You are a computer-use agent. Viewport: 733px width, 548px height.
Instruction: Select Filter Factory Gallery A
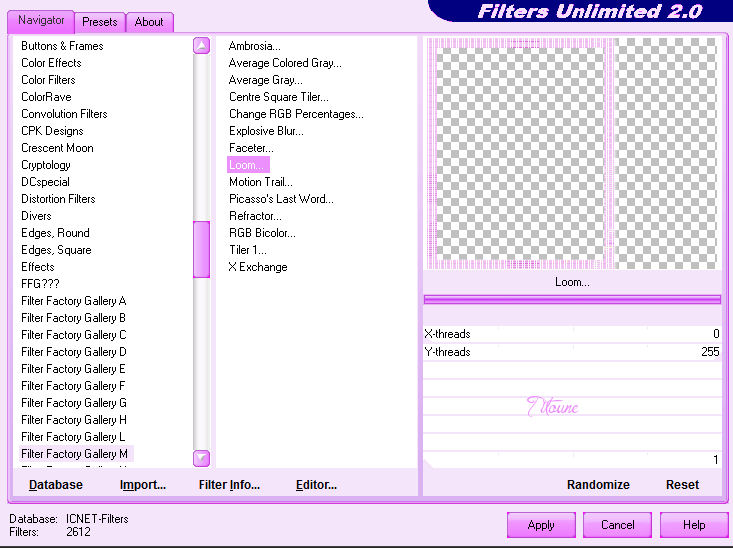(x=73, y=301)
